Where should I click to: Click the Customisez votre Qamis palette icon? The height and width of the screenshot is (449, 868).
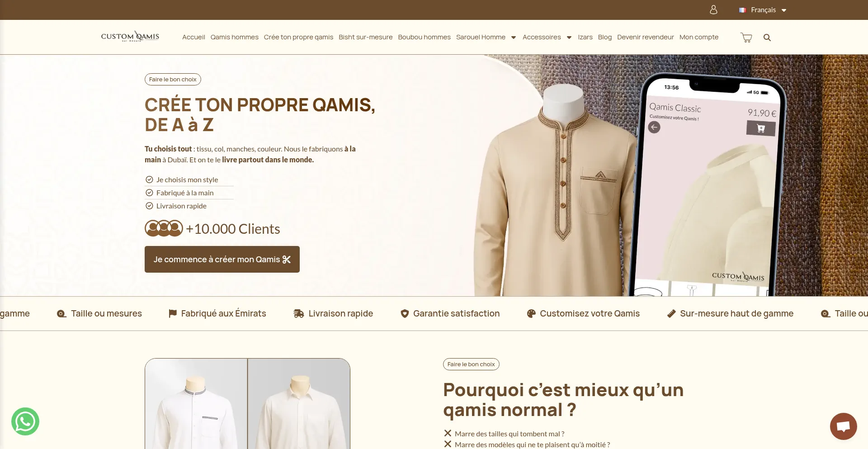coord(531,314)
